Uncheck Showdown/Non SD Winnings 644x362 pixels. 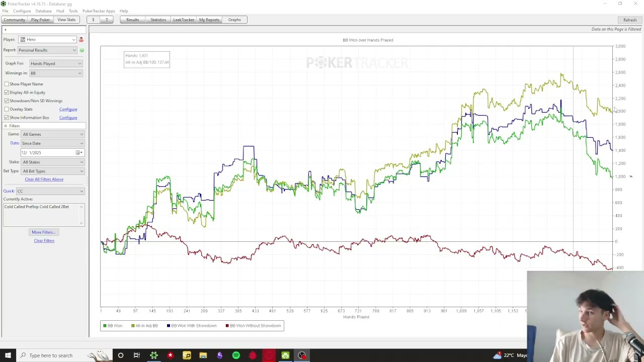coord(7,101)
